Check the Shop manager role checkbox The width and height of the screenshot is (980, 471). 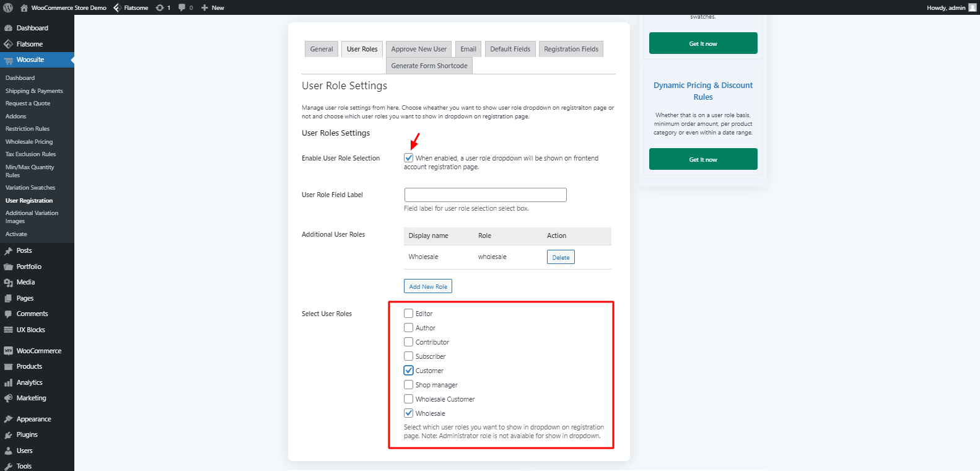[x=409, y=385]
